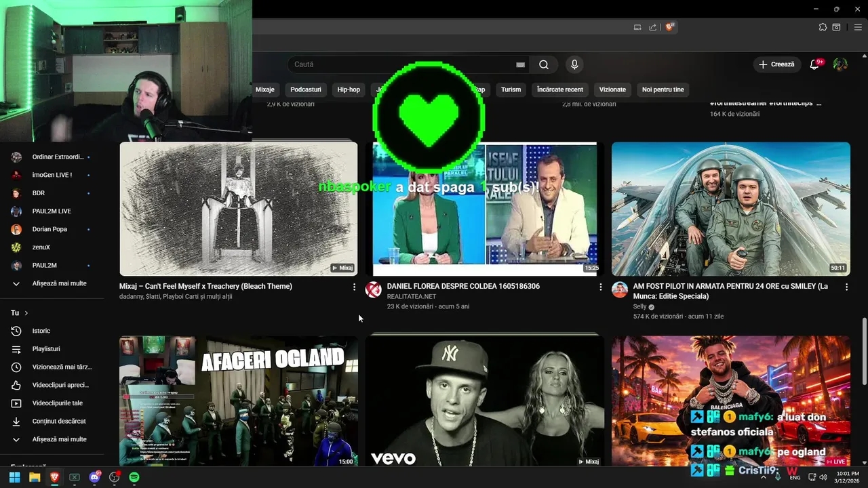Select the Turism filter chip
This screenshot has height=488, width=868.
point(511,89)
